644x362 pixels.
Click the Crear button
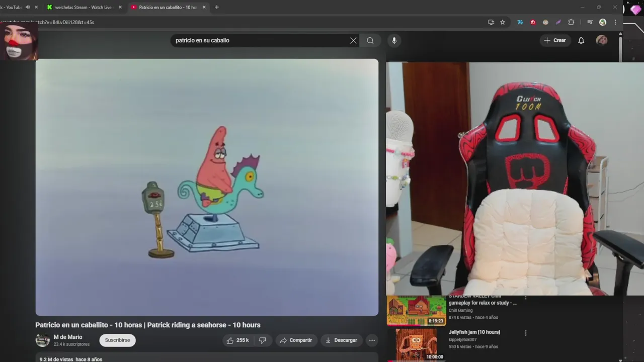[555, 40]
